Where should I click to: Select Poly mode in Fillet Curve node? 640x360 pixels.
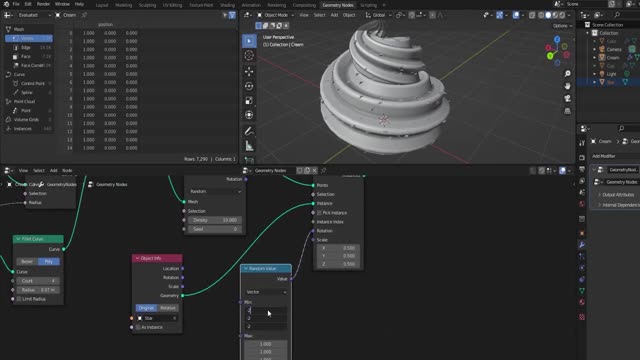point(49,261)
